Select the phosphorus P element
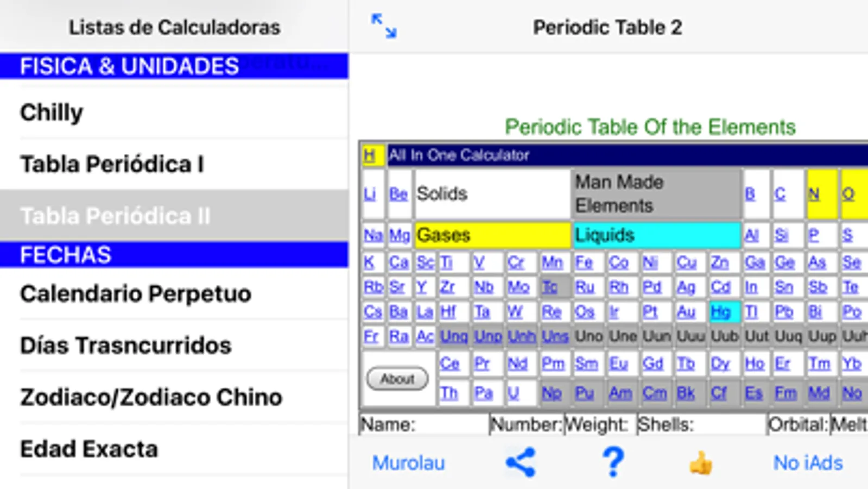 point(813,235)
